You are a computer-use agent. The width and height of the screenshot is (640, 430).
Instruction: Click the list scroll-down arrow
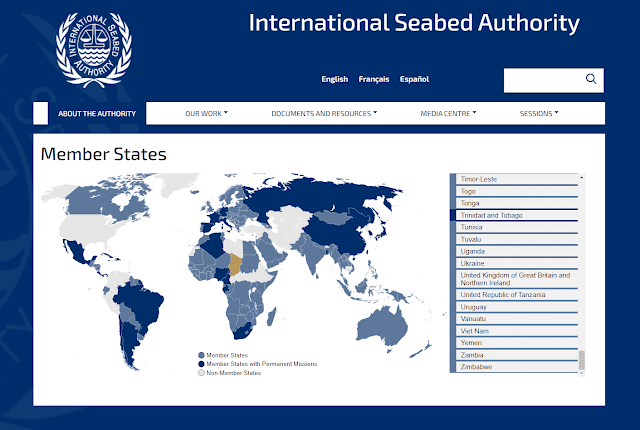(x=582, y=373)
